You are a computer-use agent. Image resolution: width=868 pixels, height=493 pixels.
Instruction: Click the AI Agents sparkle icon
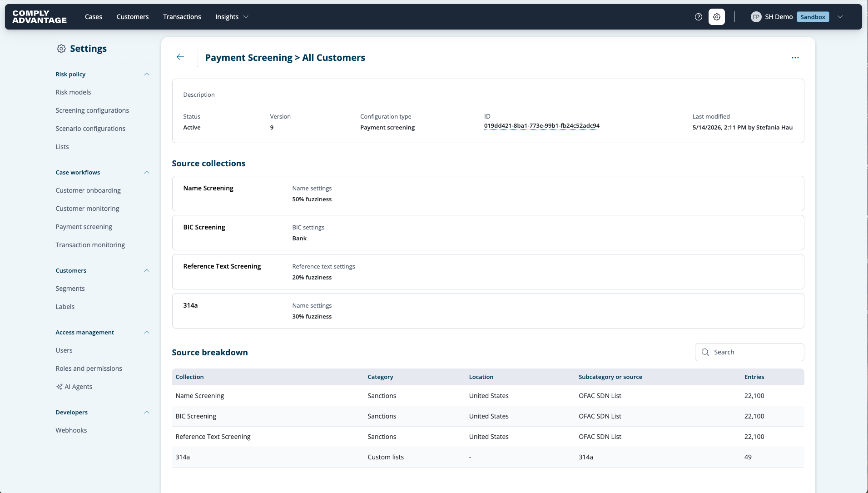pyautogui.click(x=59, y=387)
